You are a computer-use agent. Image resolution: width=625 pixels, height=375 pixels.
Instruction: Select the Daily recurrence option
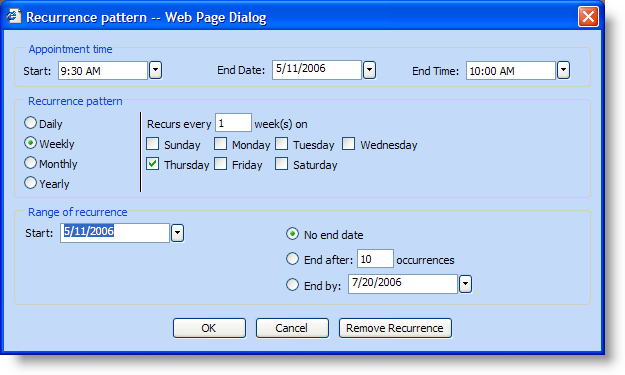tap(30, 123)
